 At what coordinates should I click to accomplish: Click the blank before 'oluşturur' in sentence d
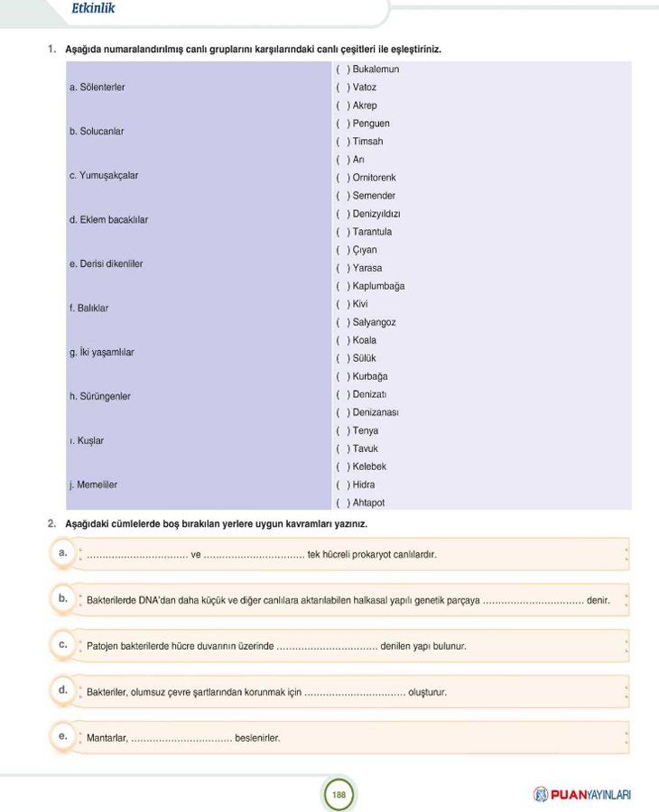point(355,694)
